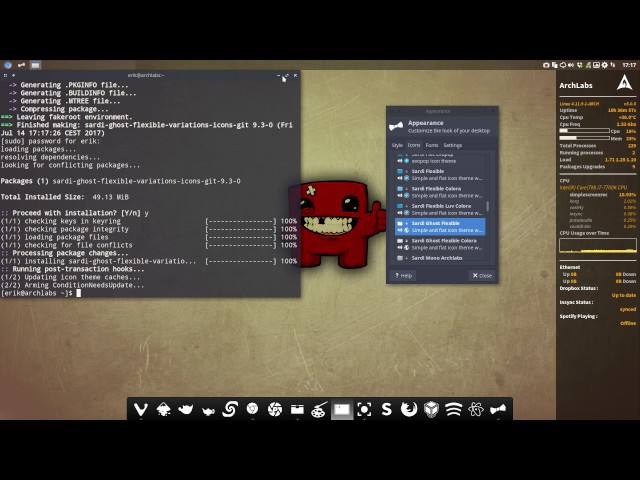This screenshot has height=480, width=640.
Task: Select the terminal window button in top panel
Action: pos(36,65)
